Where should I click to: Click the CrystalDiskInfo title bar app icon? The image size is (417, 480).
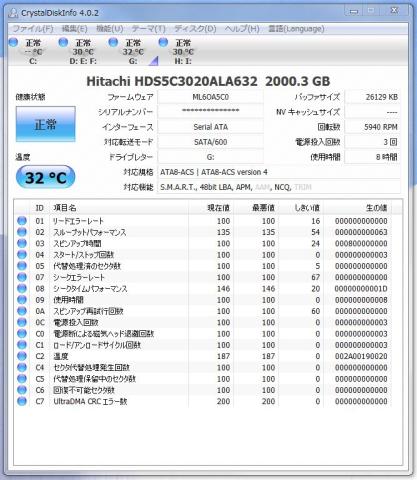[13, 13]
